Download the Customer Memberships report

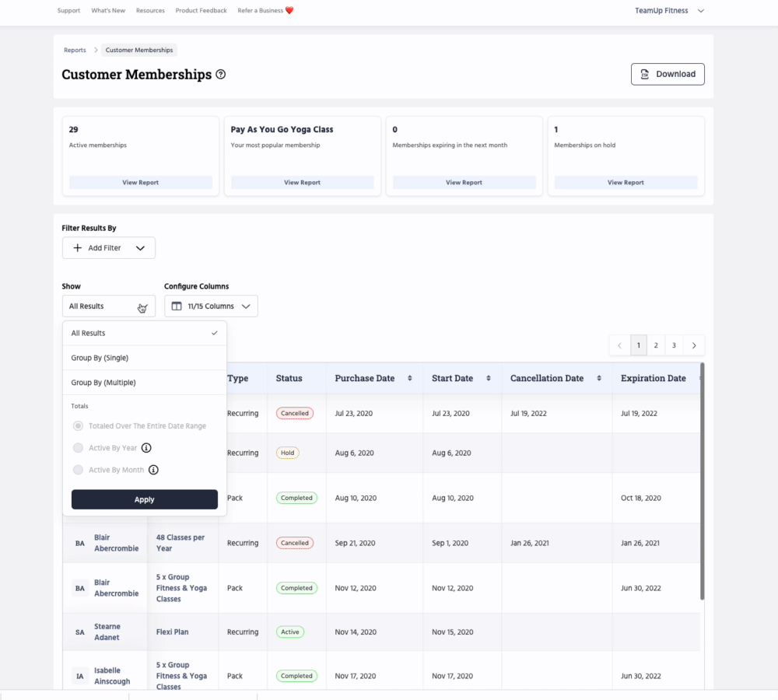[668, 74]
